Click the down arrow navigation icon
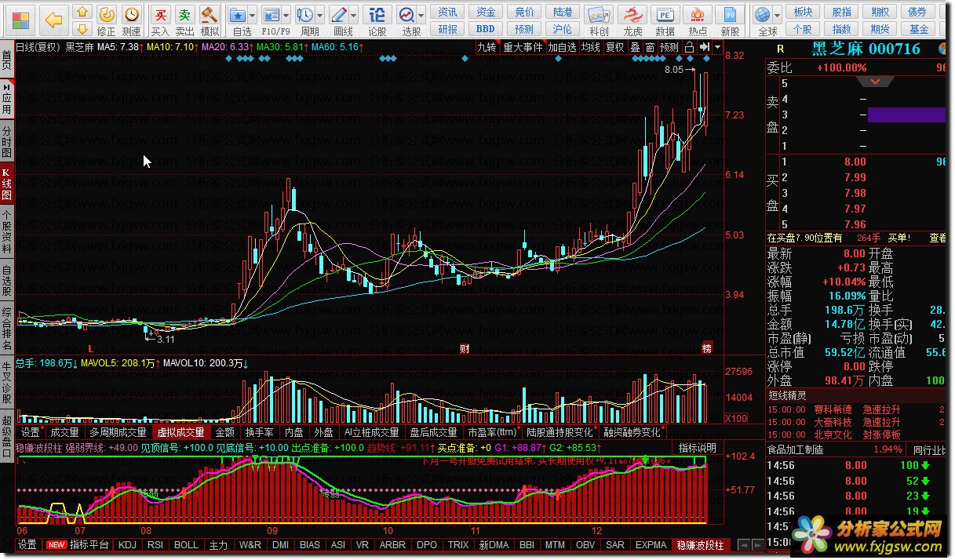Image resolution: width=955 pixels, height=560 pixels. (x=82, y=29)
